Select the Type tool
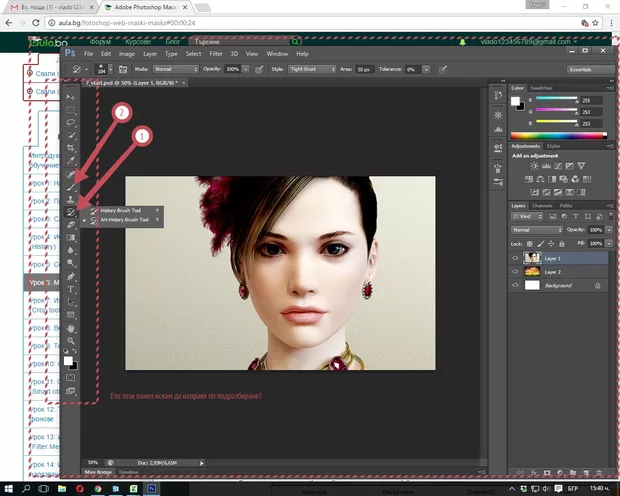 pyautogui.click(x=71, y=289)
